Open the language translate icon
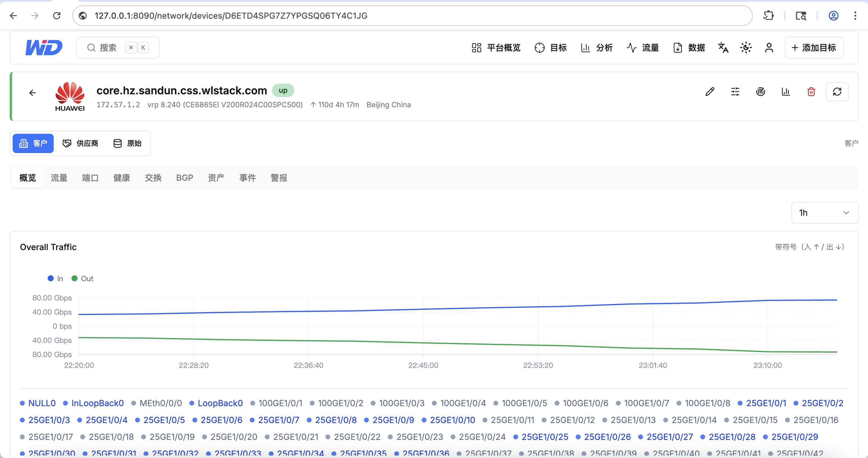Viewport: 868px width, 458px height. tap(723, 48)
